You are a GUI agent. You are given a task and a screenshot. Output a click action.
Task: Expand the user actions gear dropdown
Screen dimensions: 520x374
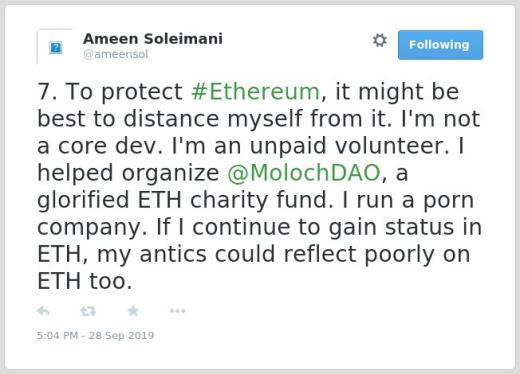pyautogui.click(x=379, y=40)
